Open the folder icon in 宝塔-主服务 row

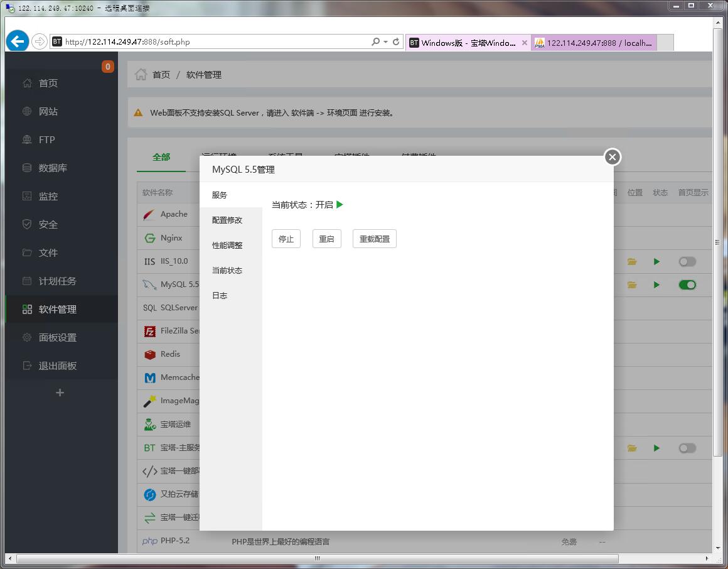click(x=632, y=448)
